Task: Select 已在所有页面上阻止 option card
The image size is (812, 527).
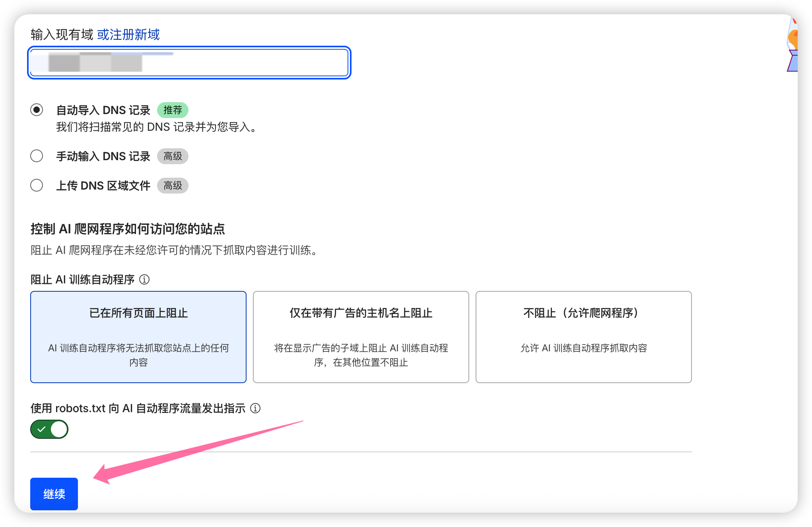Action: pos(138,337)
